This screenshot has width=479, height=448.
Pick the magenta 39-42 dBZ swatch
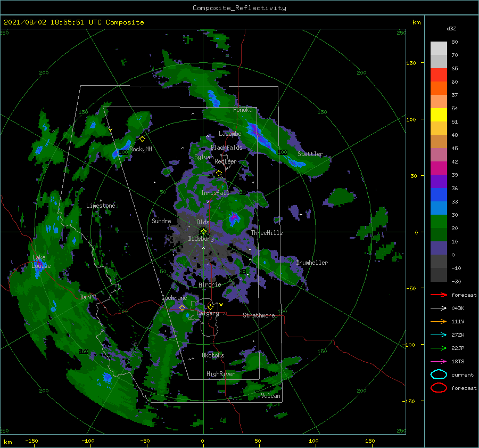(439, 168)
